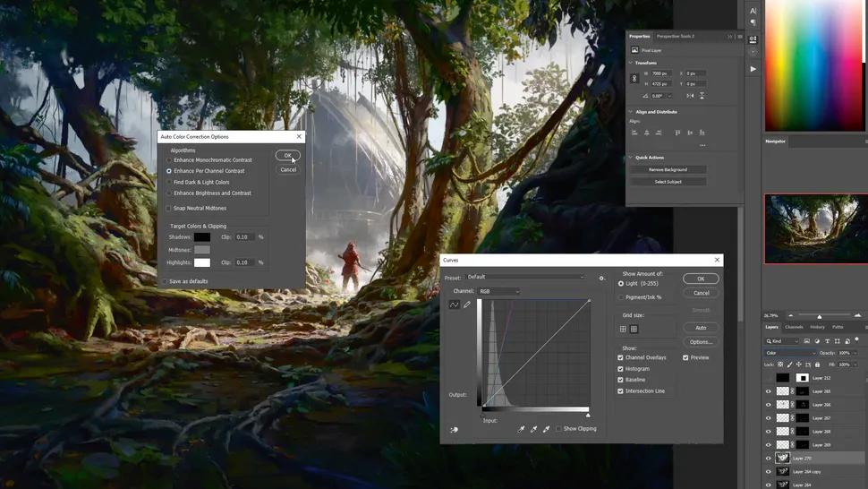Align top edges in Properties panel
Screen dimensions: 868x489
click(677, 133)
